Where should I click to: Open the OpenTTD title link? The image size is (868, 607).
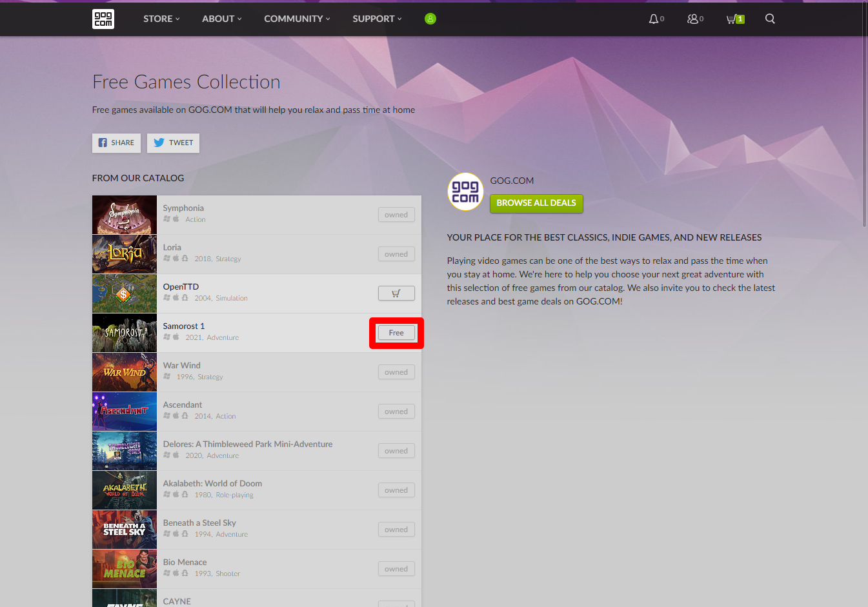click(x=181, y=287)
